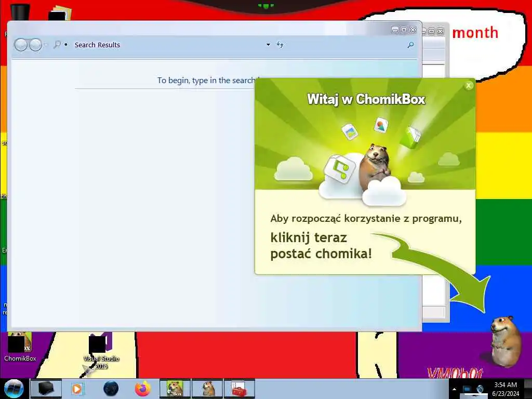Minimize the Search Results window

click(395, 30)
